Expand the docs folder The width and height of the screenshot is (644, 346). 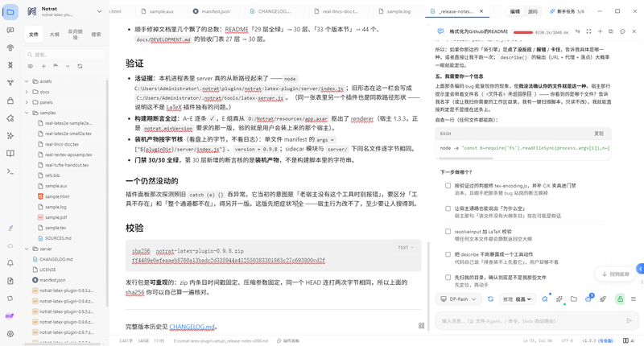click(x=27, y=92)
